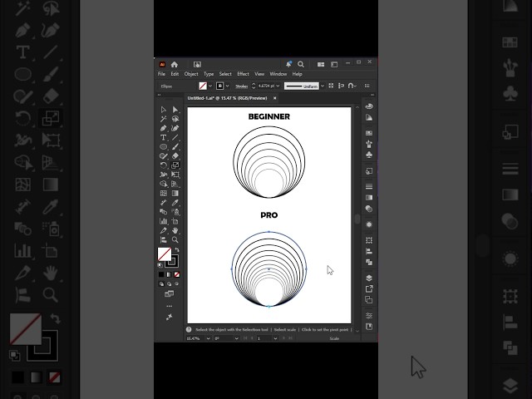Image resolution: width=532 pixels, height=399 pixels.
Task: Open the notifications bell
Action: (x=288, y=64)
